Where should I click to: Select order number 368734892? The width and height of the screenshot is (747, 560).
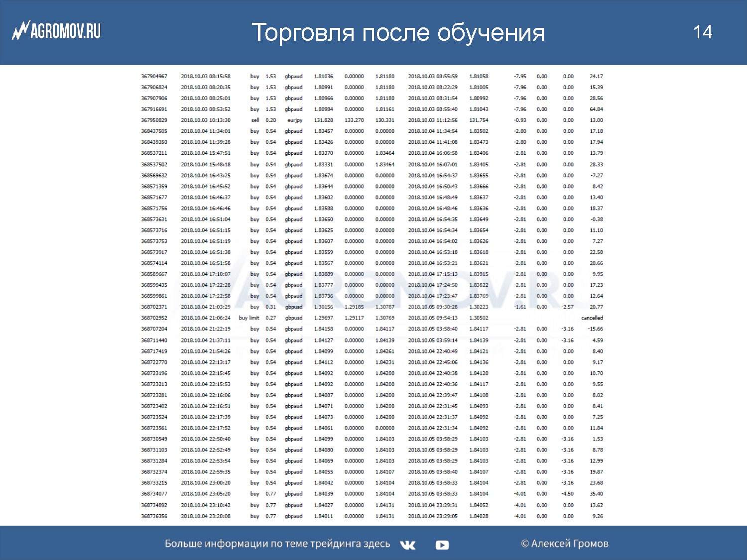(x=154, y=505)
